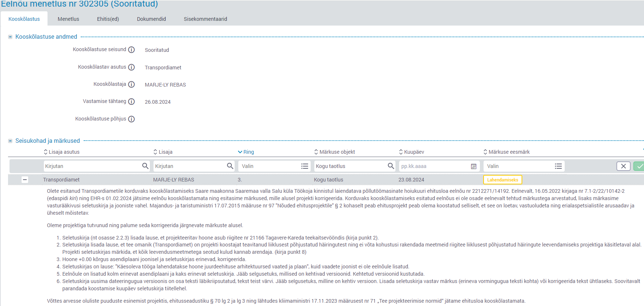Select the Kogu taotlus cell in table row
This screenshot has height=306, width=644.
[329, 180]
